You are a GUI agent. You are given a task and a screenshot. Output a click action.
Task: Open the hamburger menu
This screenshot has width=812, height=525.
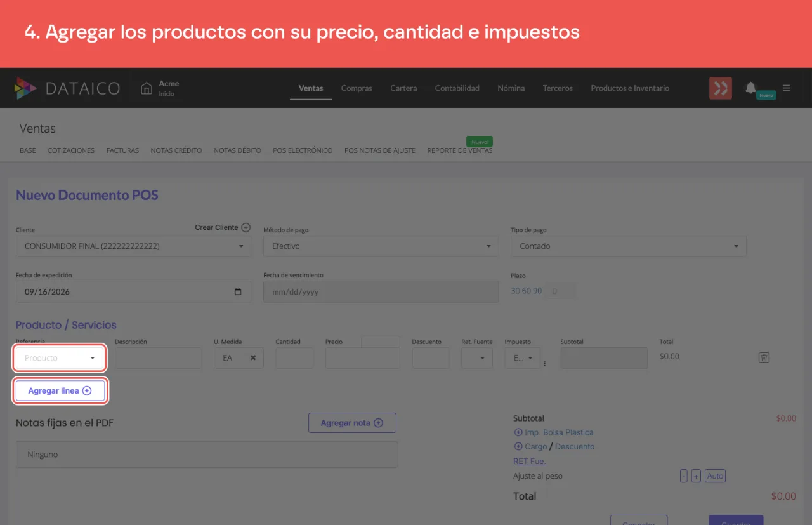point(787,88)
